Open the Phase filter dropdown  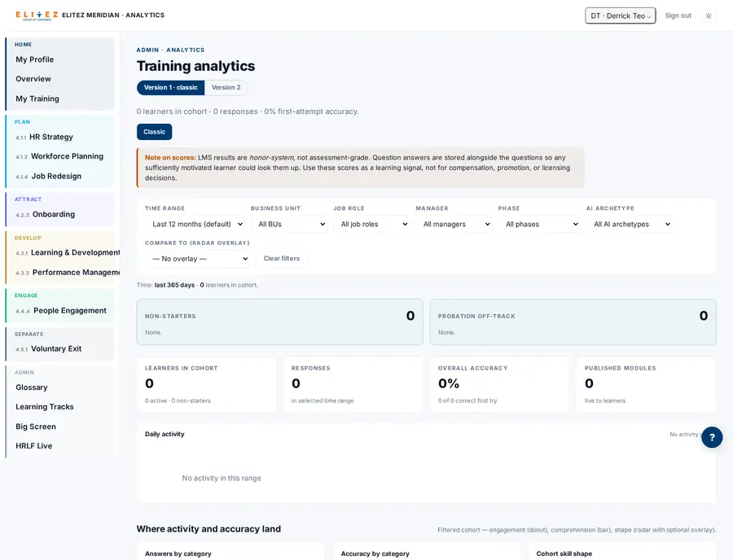[x=539, y=224]
